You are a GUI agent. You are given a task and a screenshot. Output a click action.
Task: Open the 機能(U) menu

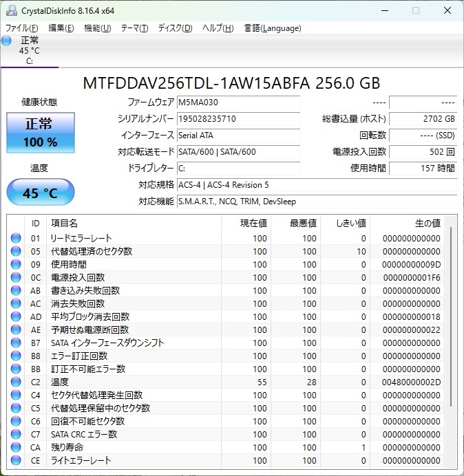[98, 28]
